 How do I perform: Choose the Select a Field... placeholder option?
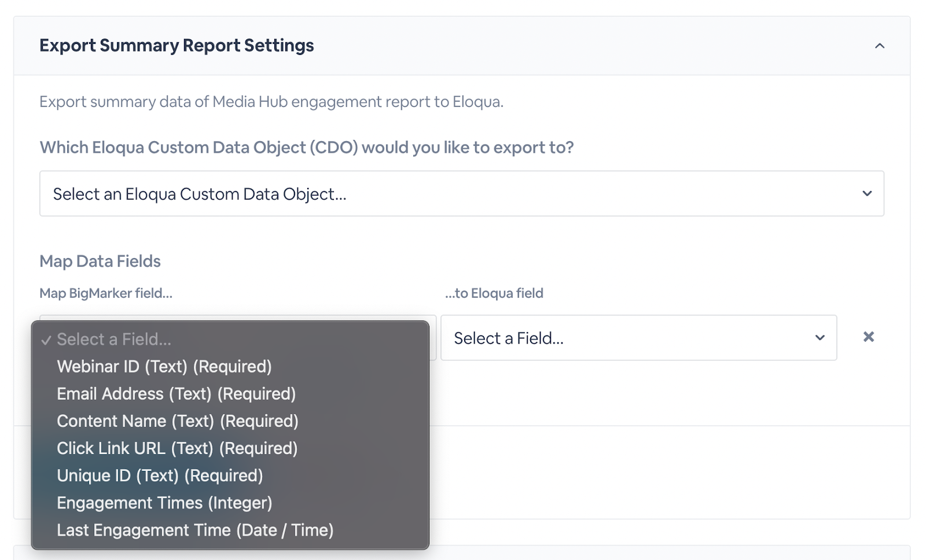tap(230, 339)
